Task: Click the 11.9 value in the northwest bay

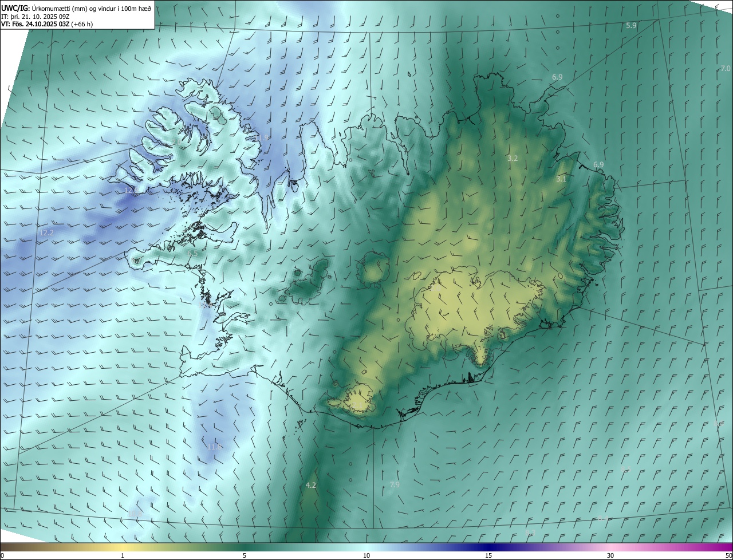Action: [x=262, y=139]
